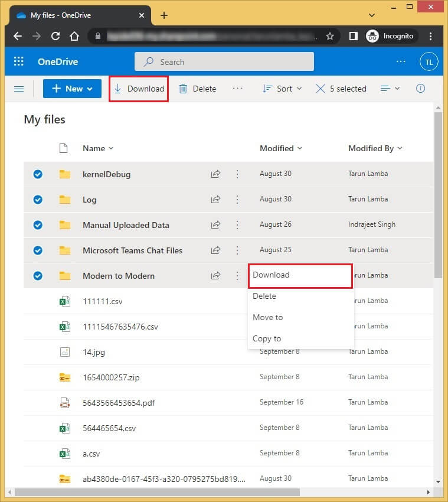Image resolution: width=448 pixels, height=502 pixels.
Task: Click the OneDrive header link
Action: click(x=58, y=62)
